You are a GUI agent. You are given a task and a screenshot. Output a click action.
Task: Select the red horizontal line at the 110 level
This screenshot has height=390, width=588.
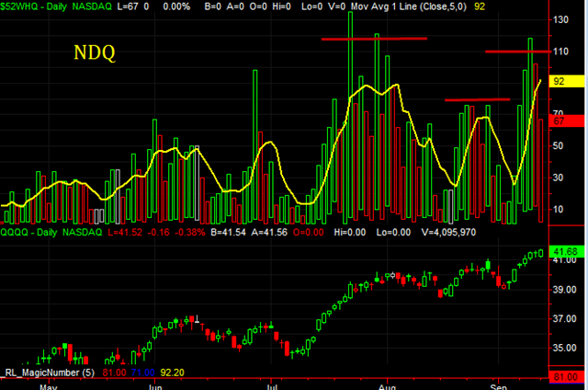[517, 52]
